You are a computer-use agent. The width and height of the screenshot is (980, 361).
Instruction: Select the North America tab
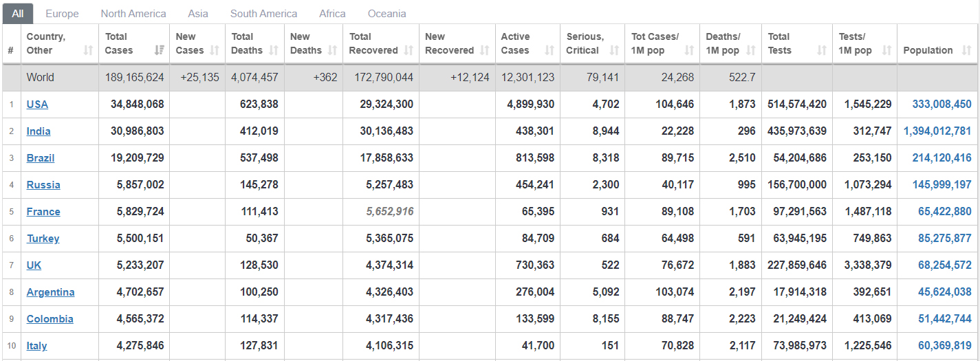pos(133,14)
